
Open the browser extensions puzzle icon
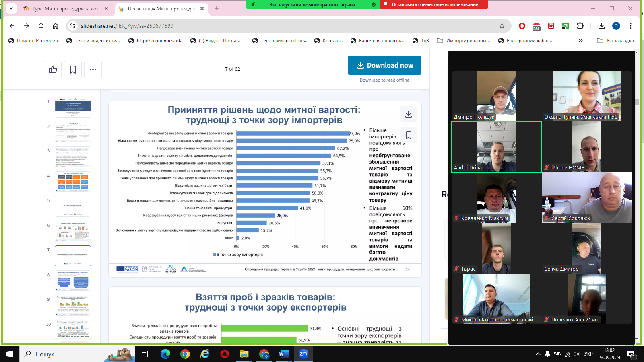[x=580, y=26]
